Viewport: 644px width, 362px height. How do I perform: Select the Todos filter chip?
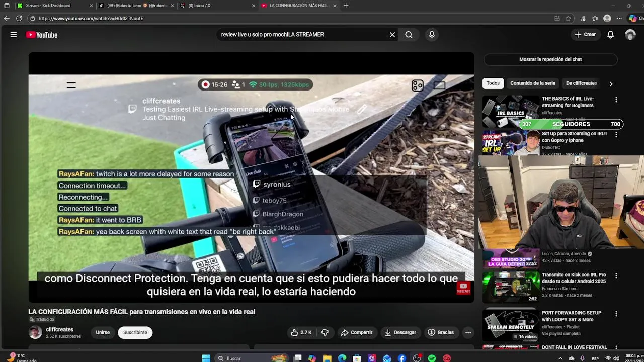pyautogui.click(x=493, y=83)
